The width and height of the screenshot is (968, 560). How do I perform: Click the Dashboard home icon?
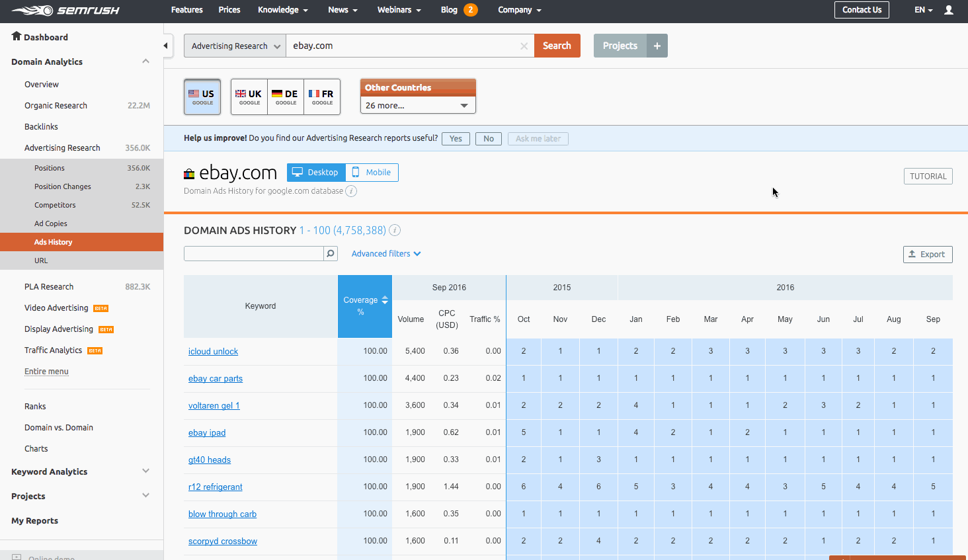pyautogui.click(x=17, y=36)
